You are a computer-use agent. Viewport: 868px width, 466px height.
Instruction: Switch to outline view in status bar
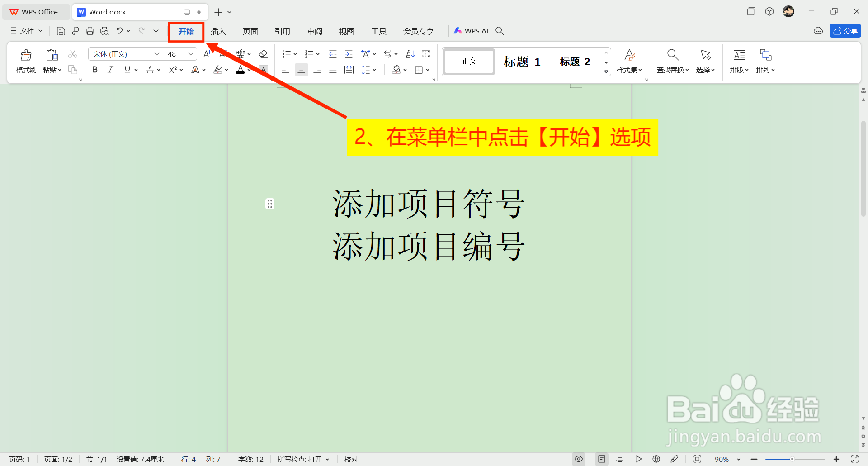pyautogui.click(x=620, y=459)
